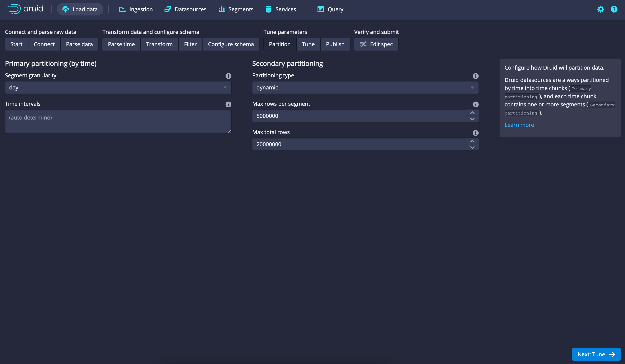Expand the Partitioning type dropdown

365,88
